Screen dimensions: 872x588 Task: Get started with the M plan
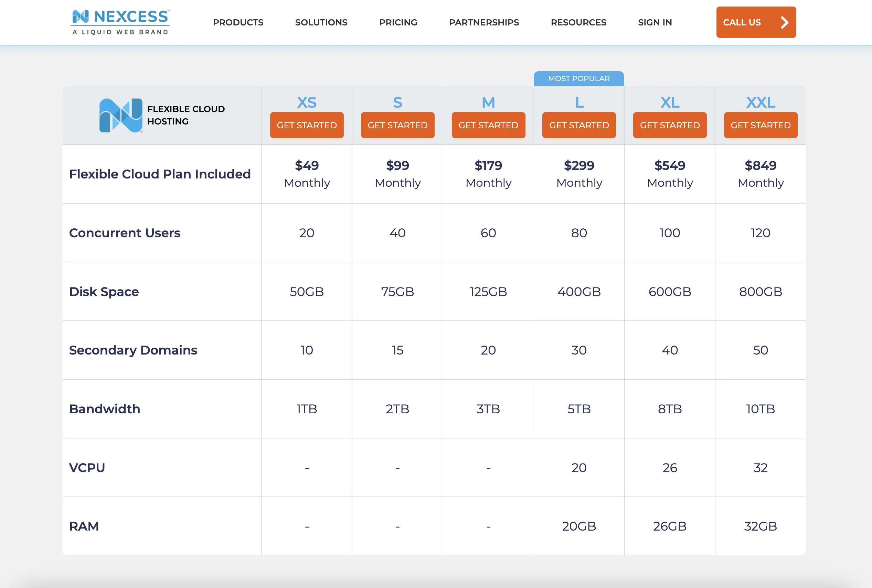point(488,125)
